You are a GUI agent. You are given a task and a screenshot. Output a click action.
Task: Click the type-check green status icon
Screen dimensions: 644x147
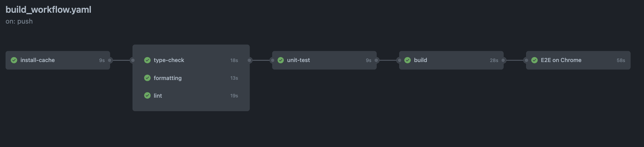coord(147,60)
